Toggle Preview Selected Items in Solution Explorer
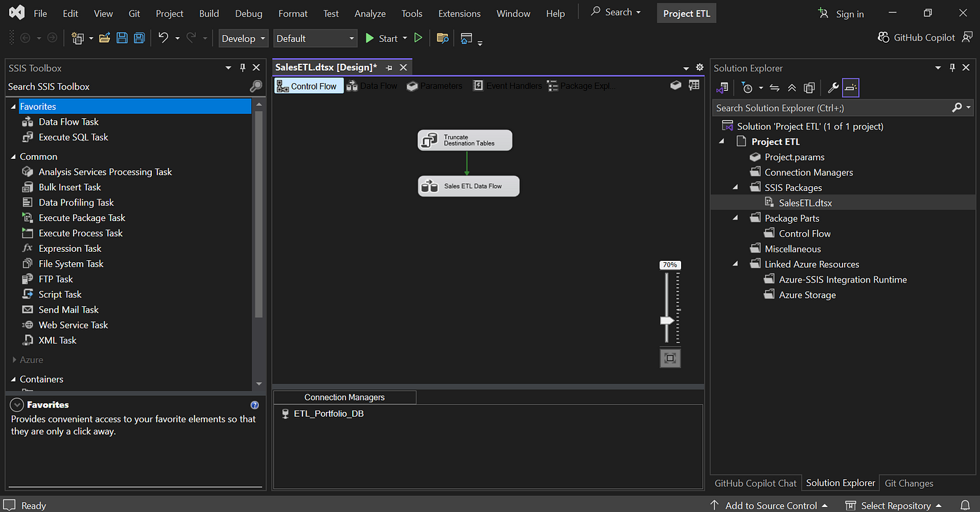Image resolution: width=980 pixels, height=512 pixels. click(x=850, y=87)
